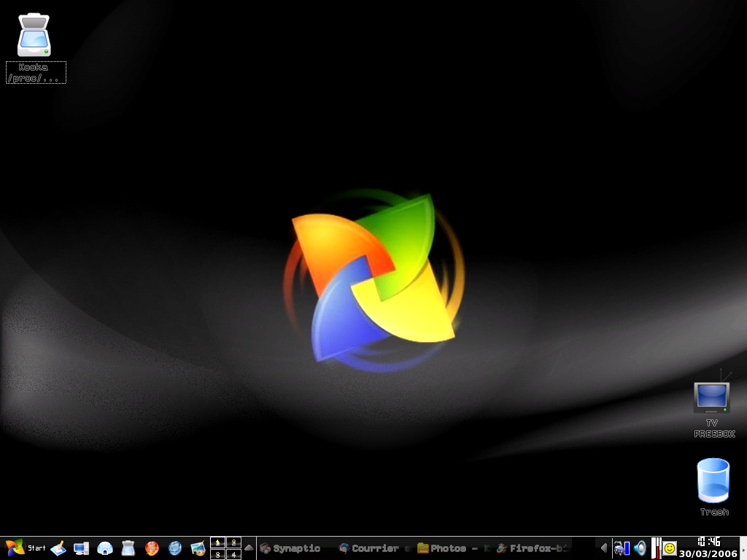
Task: Switch to virtual desktop 3 in pager
Action: pos(217,554)
